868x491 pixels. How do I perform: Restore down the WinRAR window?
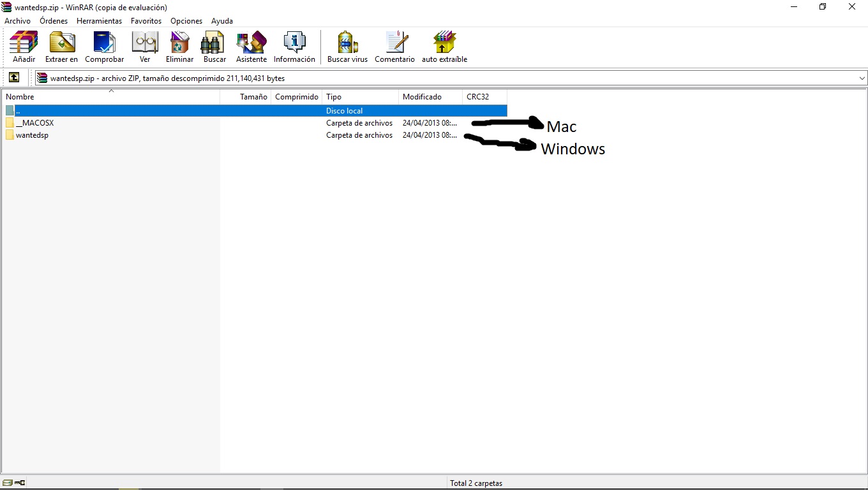click(x=823, y=7)
